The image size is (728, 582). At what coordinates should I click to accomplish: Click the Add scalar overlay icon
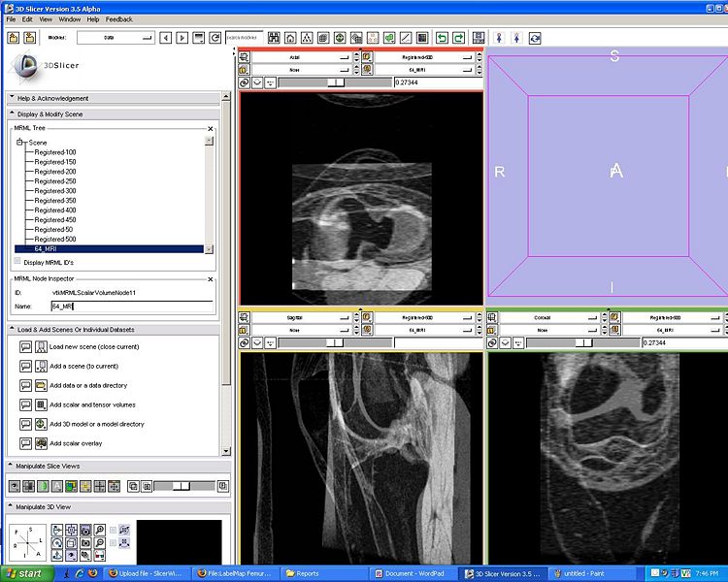point(41,443)
